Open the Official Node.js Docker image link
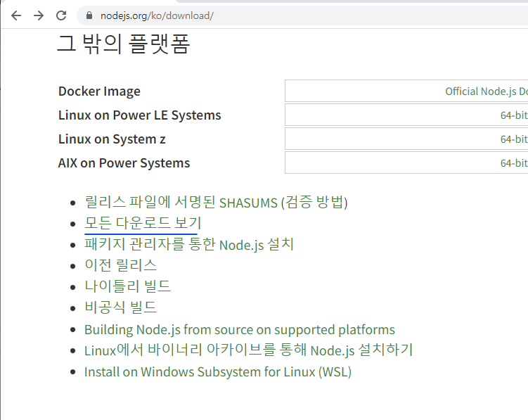This screenshot has height=420, width=528. 487,91
